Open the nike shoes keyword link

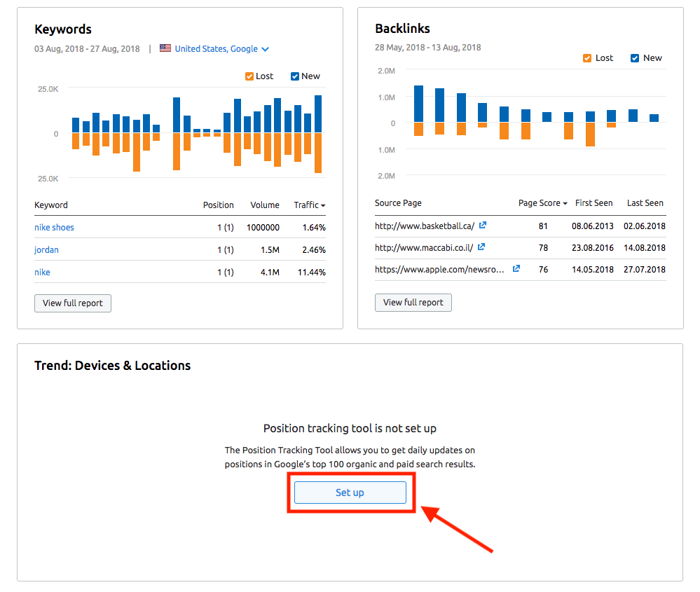[54, 227]
